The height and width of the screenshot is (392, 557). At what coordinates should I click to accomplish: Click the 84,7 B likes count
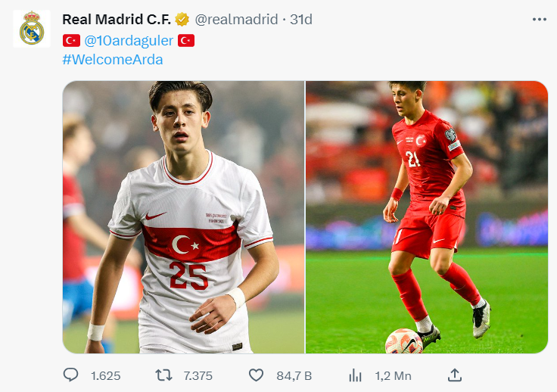click(294, 375)
